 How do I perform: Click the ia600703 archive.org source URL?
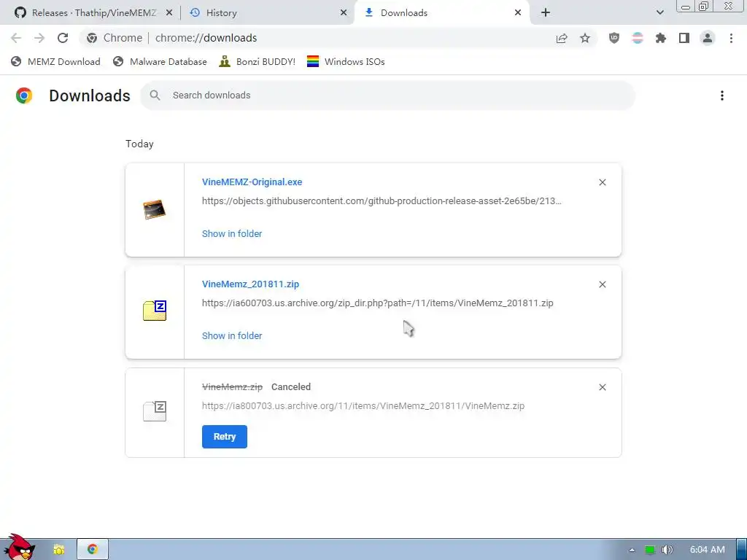tap(377, 303)
